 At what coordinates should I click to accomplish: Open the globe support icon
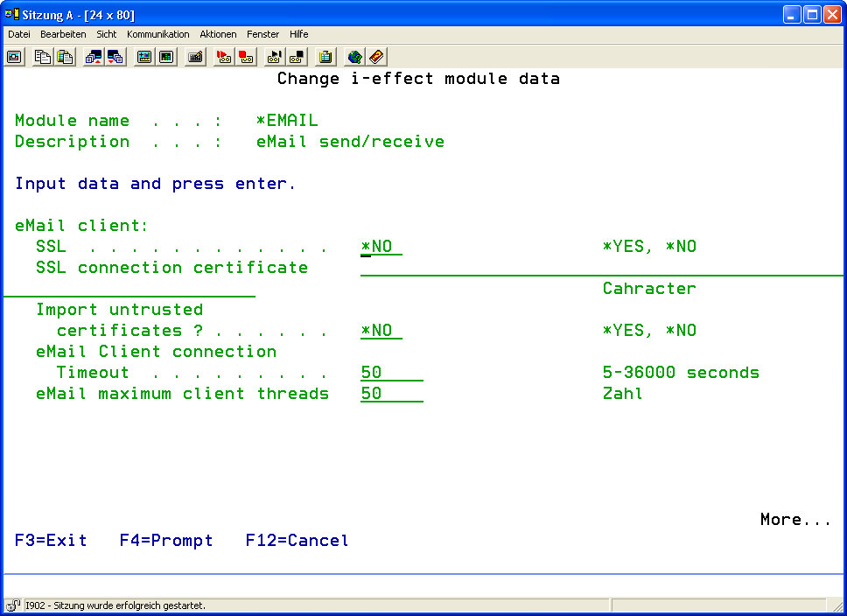tap(354, 57)
